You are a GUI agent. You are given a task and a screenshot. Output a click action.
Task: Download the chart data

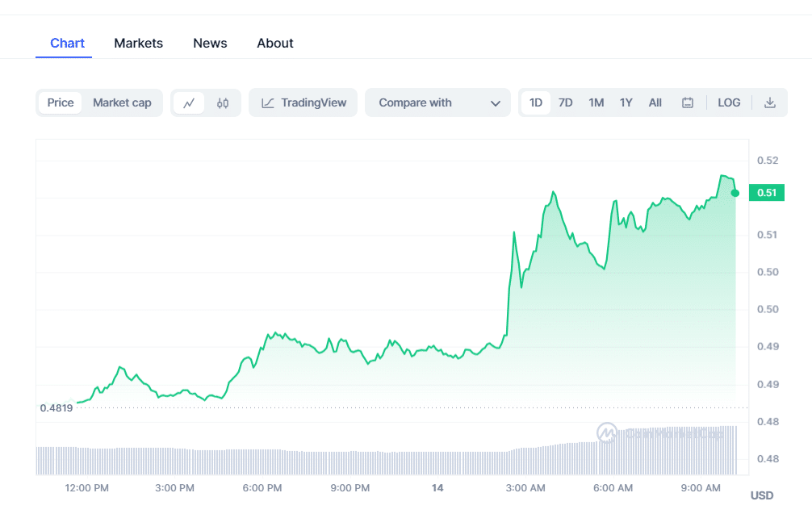[768, 102]
